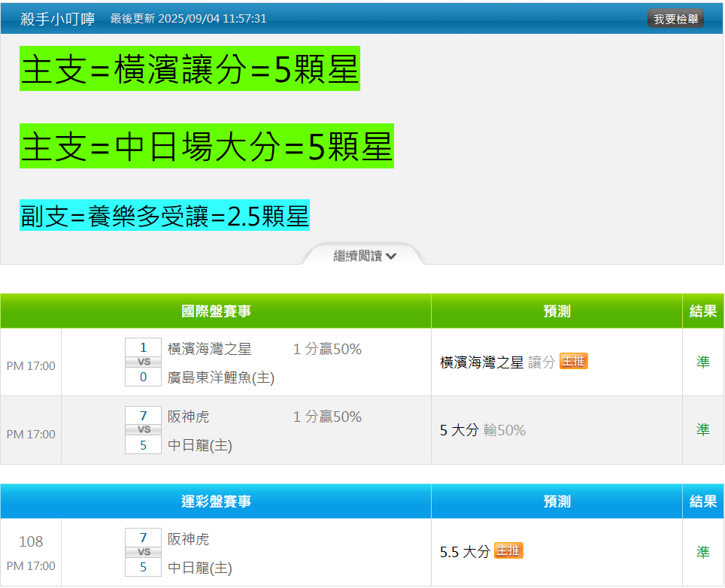Click the 準 result for the 5.5 大分 prediction

pos(702,551)
